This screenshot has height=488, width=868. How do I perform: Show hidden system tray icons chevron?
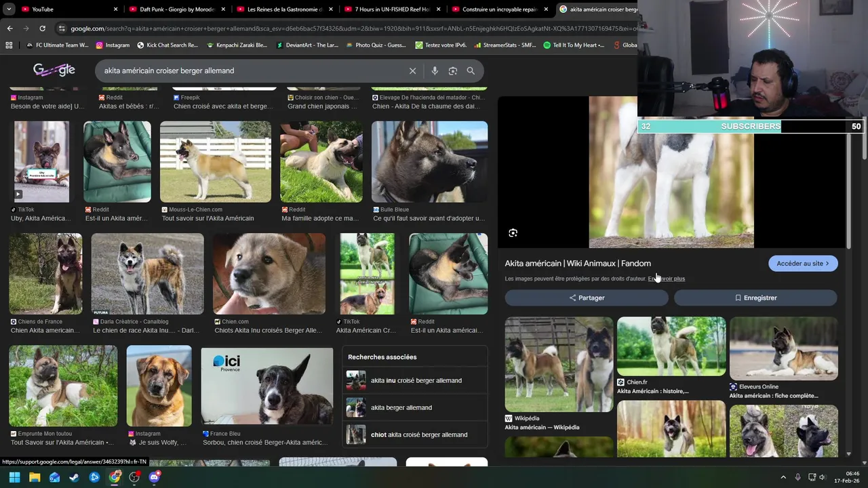[783, 477]
